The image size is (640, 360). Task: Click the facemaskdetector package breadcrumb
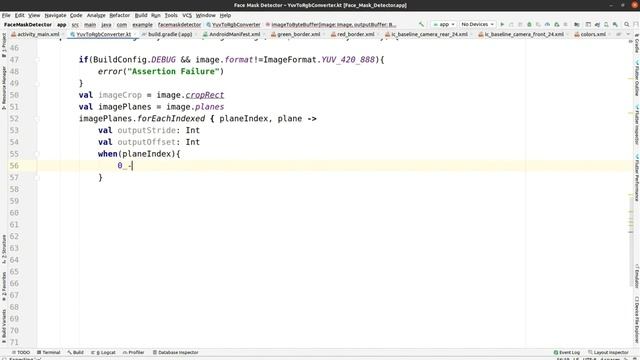[179, 24]
